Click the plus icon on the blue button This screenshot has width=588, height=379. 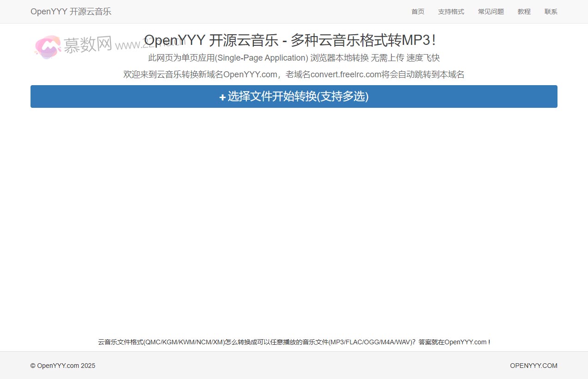coord(222,97)
